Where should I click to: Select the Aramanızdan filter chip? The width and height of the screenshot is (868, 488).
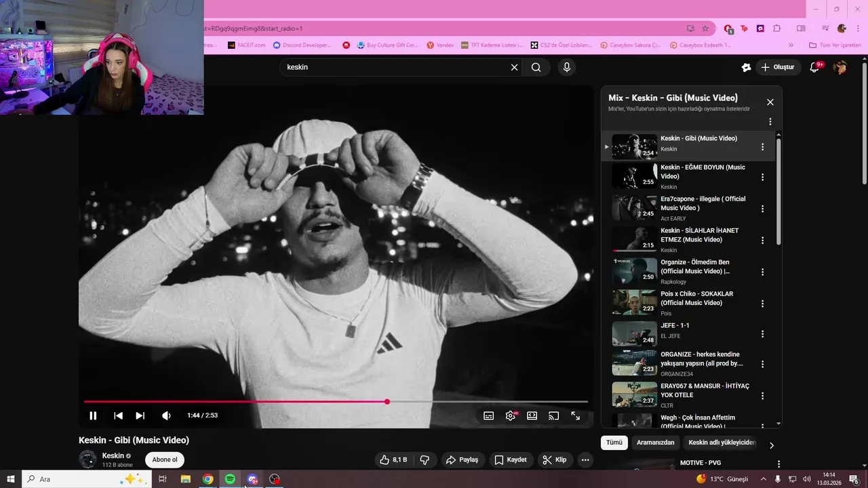(x=656, y=443)
